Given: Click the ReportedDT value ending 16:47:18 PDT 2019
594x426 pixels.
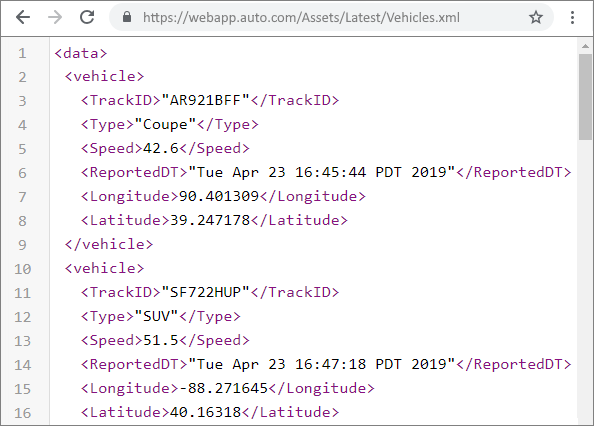Looking at the screenshot, I should (x=321, y=364).
